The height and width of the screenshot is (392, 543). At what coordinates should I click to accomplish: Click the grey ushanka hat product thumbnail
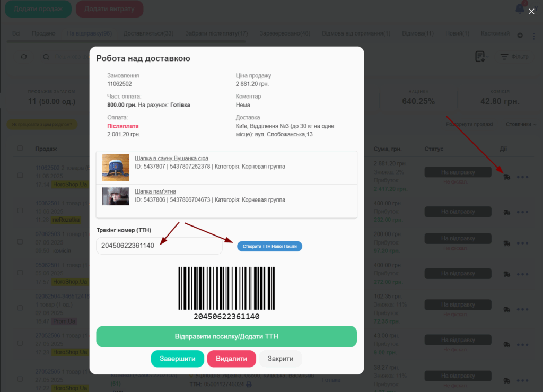[115, 168]
